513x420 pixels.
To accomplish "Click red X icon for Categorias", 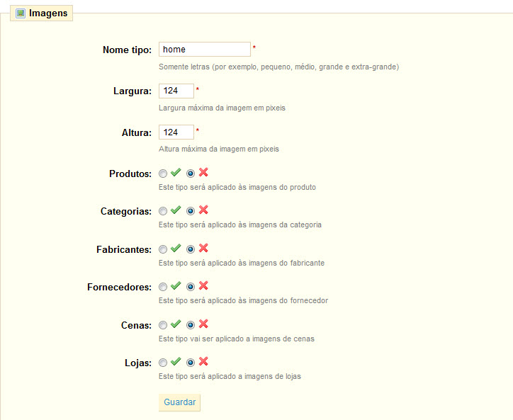I will pyautogui.click(x=203, y=210).
